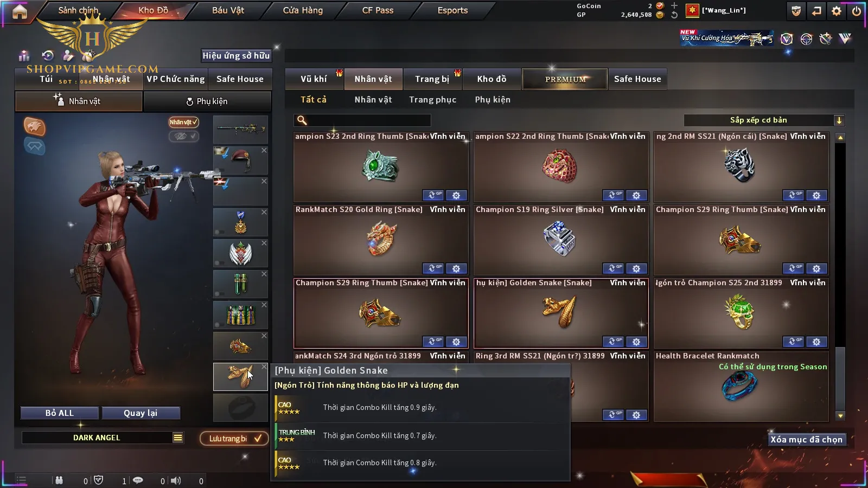Click the scrollbar up arrow
Screen dimensions: 868x488
coord(840,138)
